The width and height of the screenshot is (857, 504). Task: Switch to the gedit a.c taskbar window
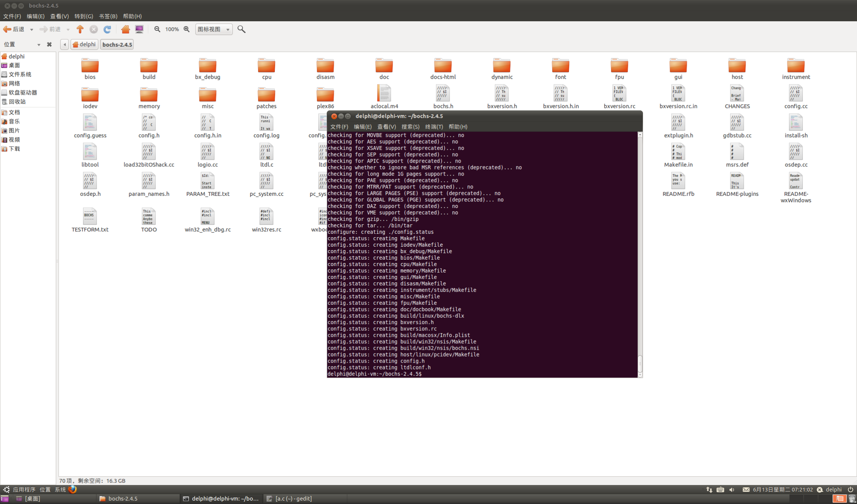pos(290,498)
